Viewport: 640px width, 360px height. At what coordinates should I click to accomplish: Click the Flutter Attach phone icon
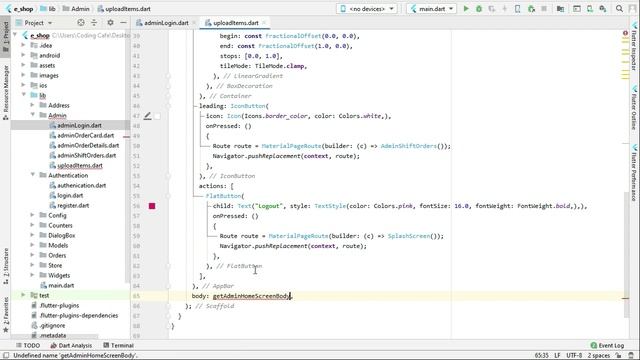pyautogui.click(x=518, y=9)
